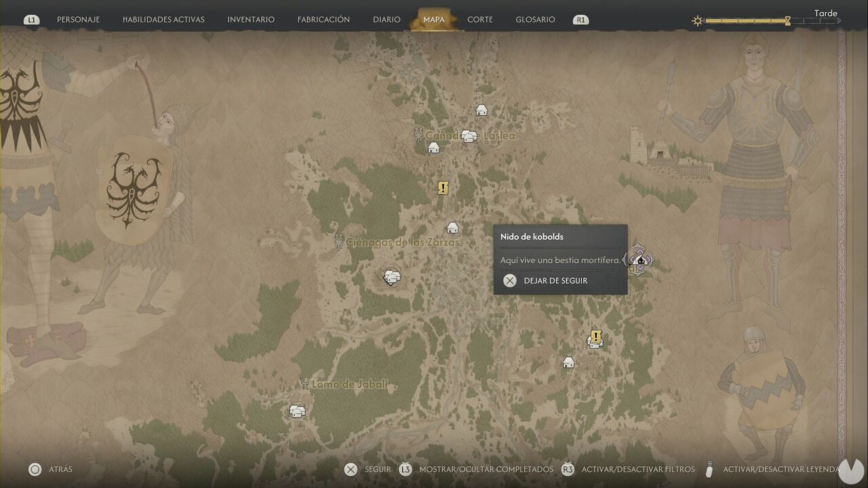Screen dimensions: 868x488
Task: Click the time-of-day progress bar
Action: pyautogui.click(x=772, y=21)
